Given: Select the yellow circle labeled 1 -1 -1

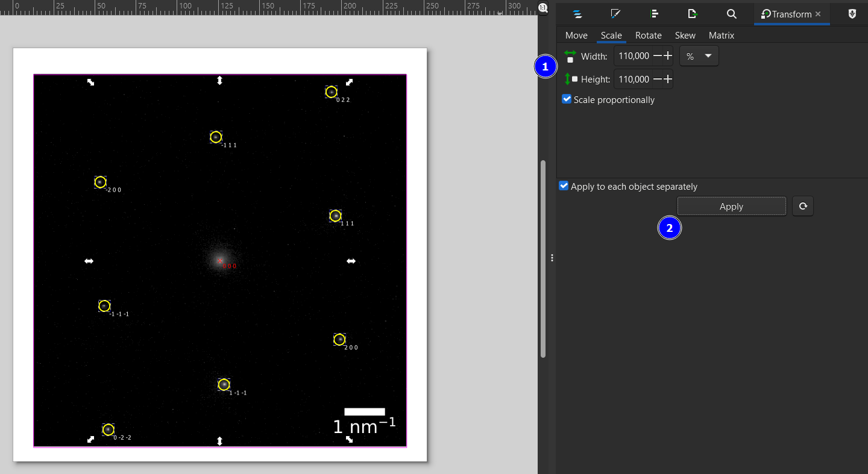Looking at the screenshot, I should (x=224, y=384).
